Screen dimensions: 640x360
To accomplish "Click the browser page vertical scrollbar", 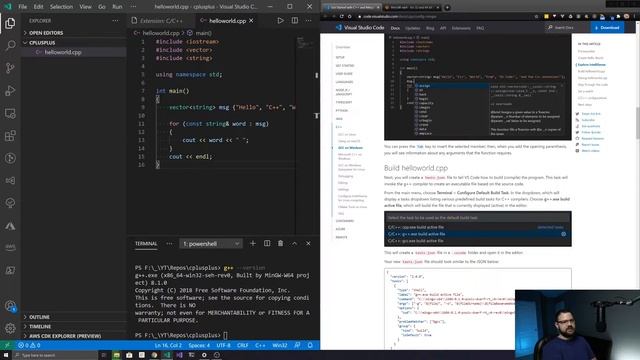I will pos(638,122).
